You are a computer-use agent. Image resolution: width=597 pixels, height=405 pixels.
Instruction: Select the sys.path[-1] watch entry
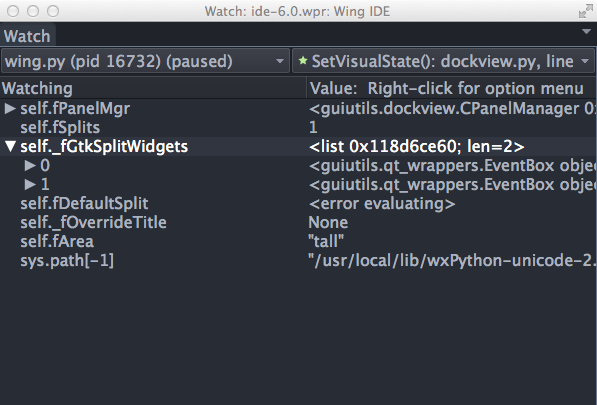click(298, 260)
